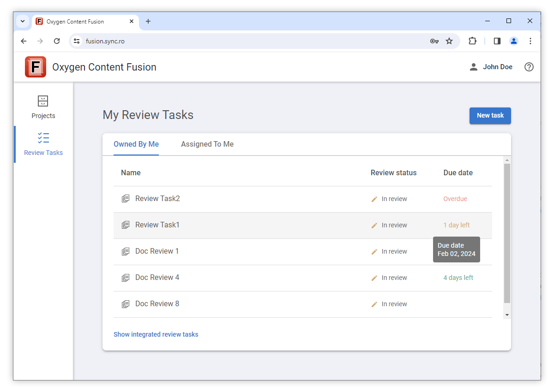This screenshot has height=392, width=554.
Task: Open a new browser tab
Action: [x=148, y=21]
